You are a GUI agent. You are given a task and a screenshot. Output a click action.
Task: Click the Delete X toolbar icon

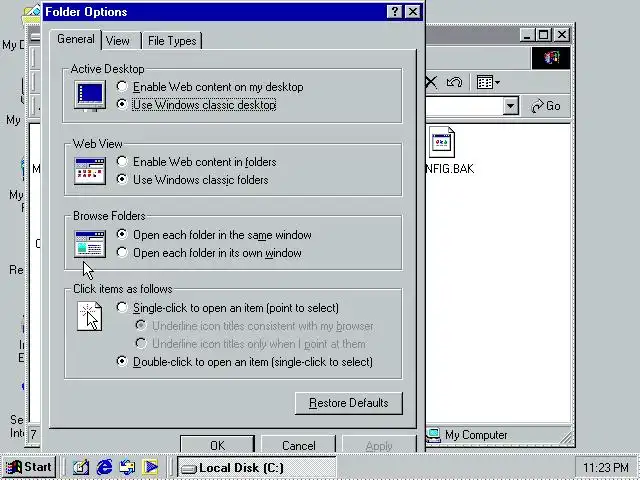pos(431,82)
